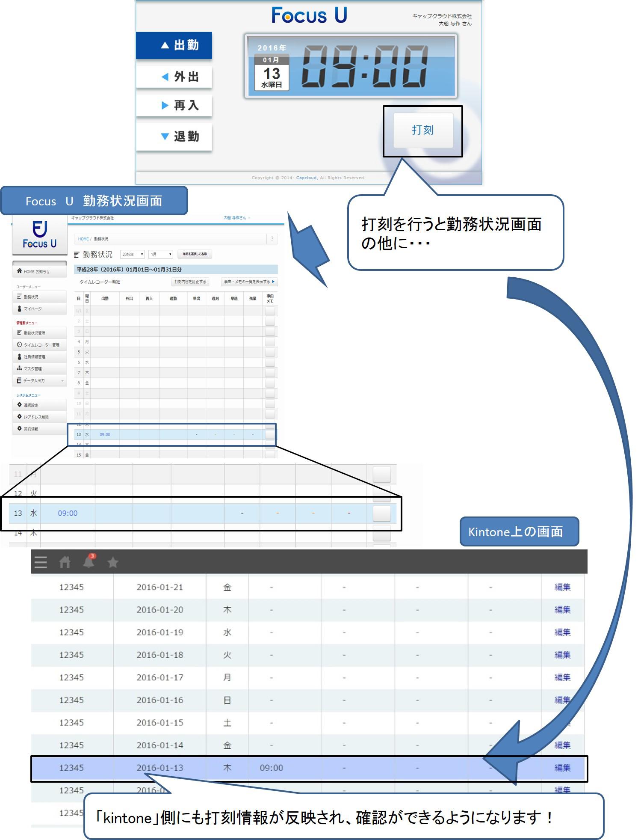
Task: Click the Focus U logo in sidebar
Action: (x=39, y=234)
